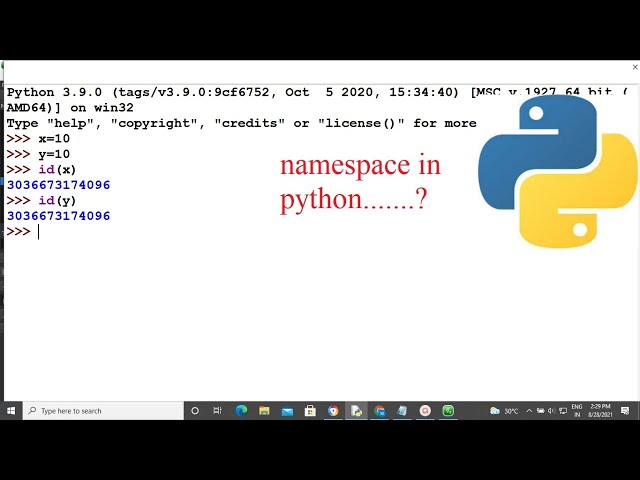Screen dimensions: 640x480
Task: Click the Python 3.9.0 version banner line
Action: coord(317,92)
